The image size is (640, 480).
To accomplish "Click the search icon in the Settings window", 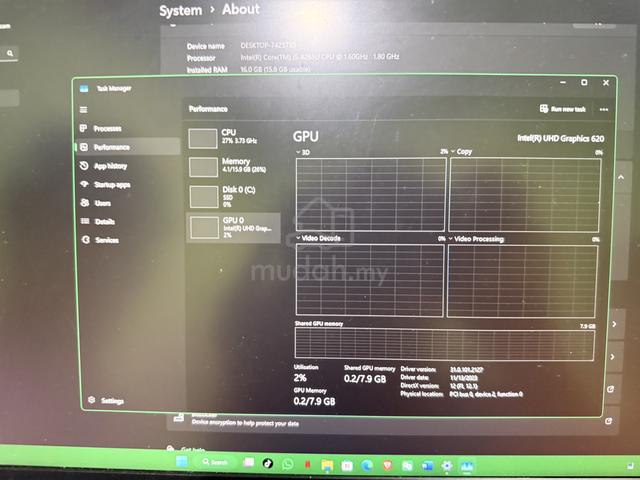I will [10, 53].
